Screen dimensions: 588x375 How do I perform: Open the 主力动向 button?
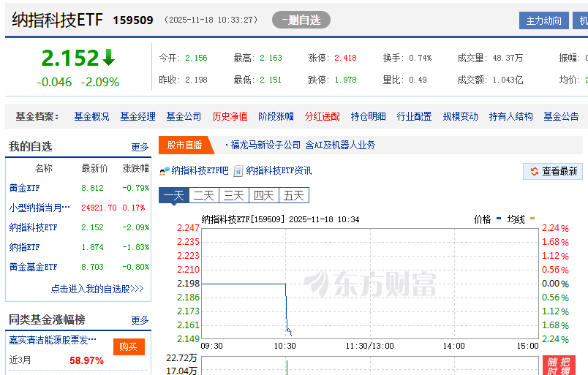point(543,20)
